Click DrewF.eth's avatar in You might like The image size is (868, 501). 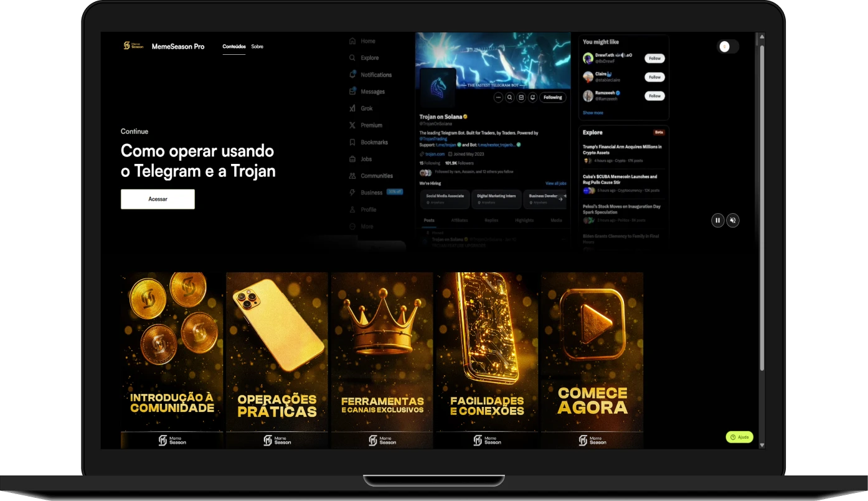pos(588,58)
